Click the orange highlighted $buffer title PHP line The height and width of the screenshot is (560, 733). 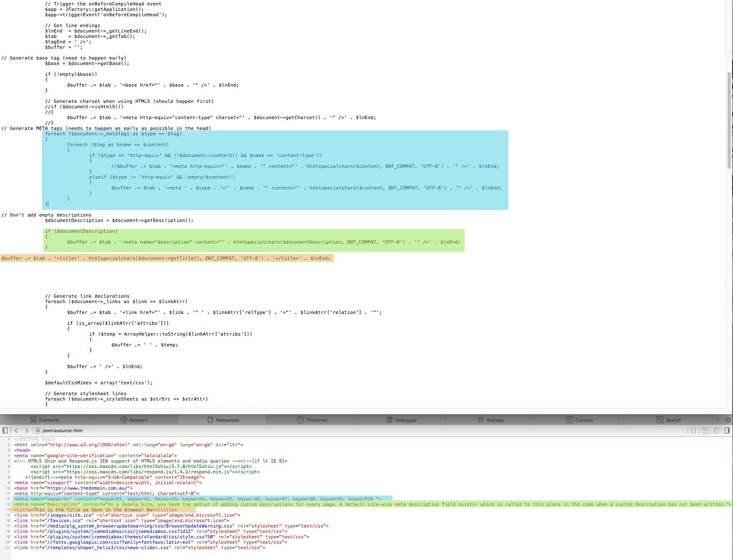tap(166, 258)
